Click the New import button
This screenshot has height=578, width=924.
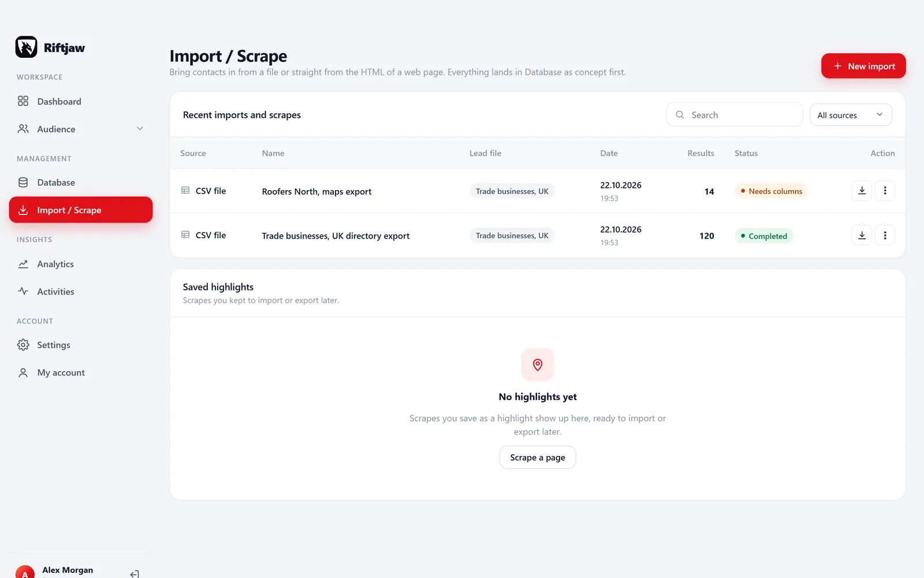click(x=863, y=66)
